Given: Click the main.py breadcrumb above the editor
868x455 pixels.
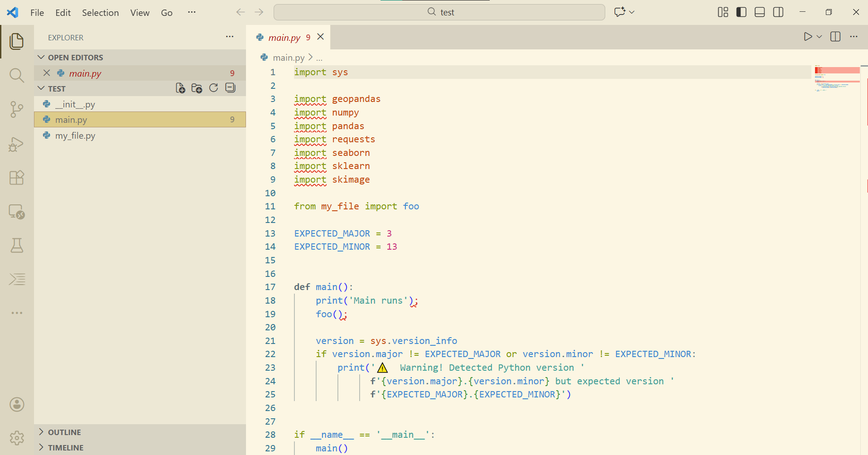Looking at the screenshot, I should coord(290,57).
